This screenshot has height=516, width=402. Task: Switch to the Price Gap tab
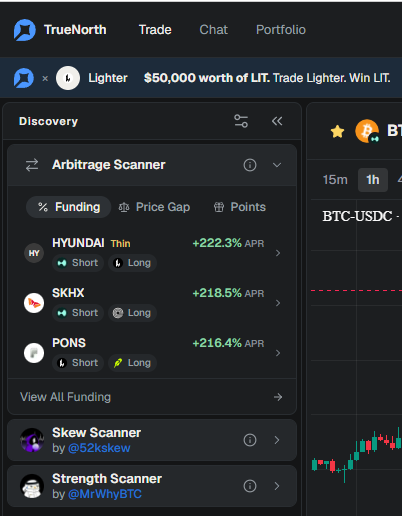(154, 207)
